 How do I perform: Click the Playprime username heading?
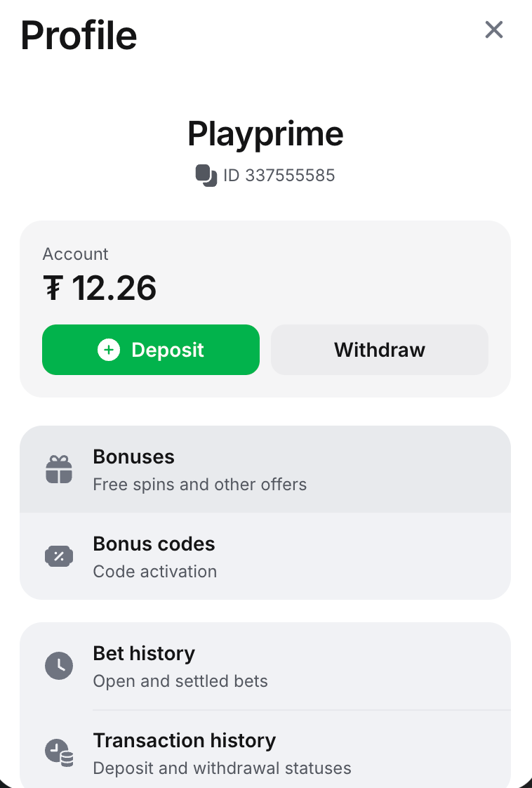coord(265,134)
